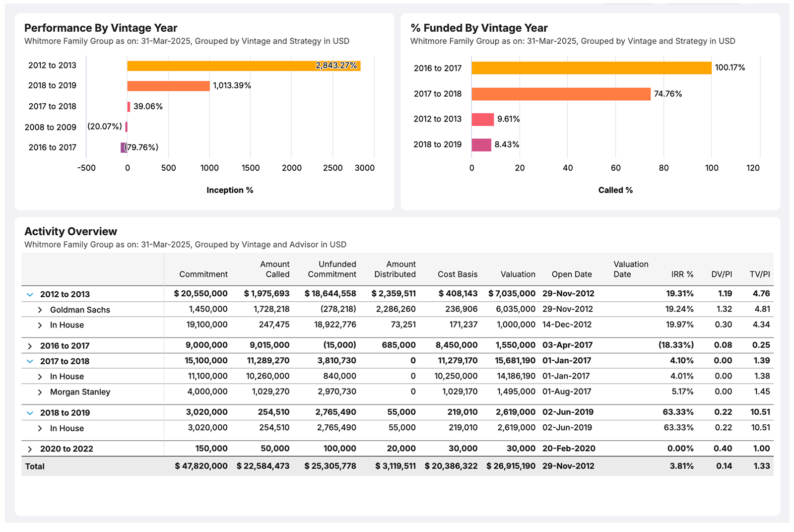Select the 2012 to 2013 bar in Performance chart

[243, 65]
